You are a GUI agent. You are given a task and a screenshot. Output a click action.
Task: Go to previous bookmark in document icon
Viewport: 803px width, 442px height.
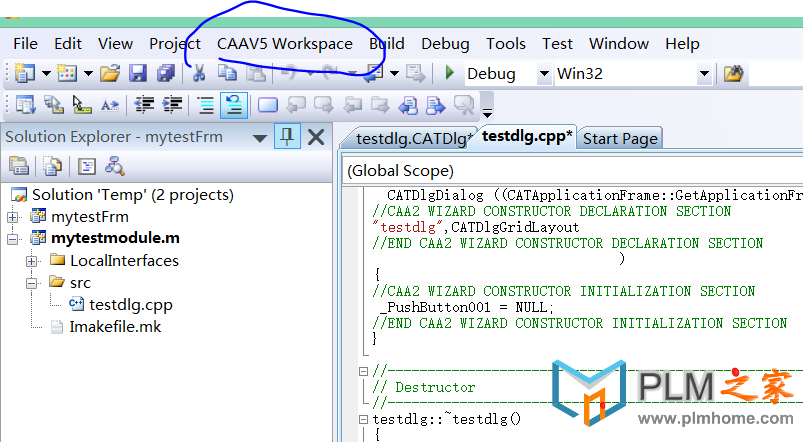[x=408, y=105]
